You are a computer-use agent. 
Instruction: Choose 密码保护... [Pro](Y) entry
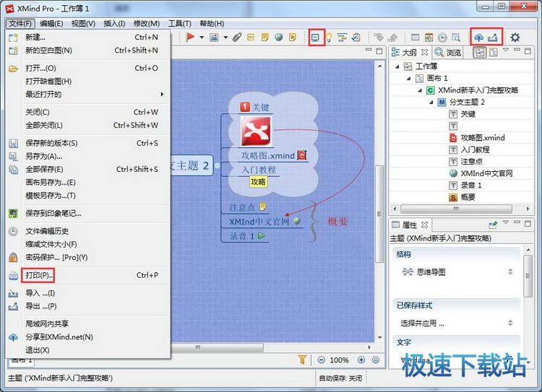[87, 257]
